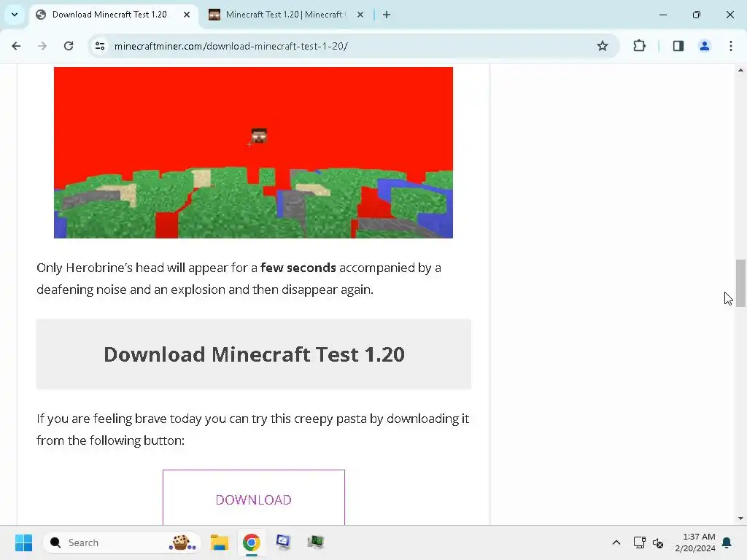Open the tab search dropdown arrow

[x=15, y=15]
